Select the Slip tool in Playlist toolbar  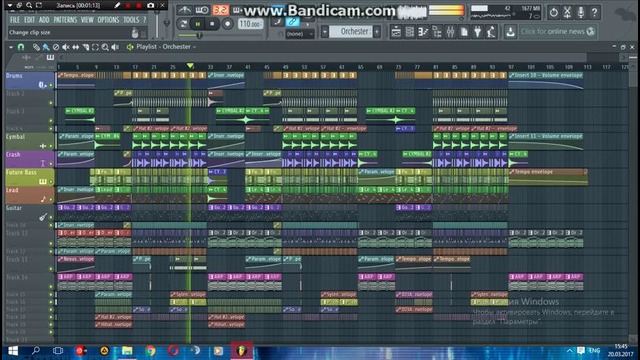pyautogui.click(x=76, y=47)
